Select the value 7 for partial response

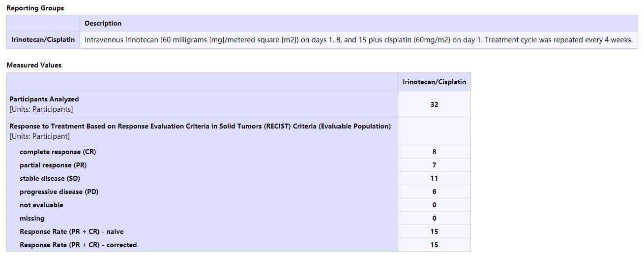(434, 165)
